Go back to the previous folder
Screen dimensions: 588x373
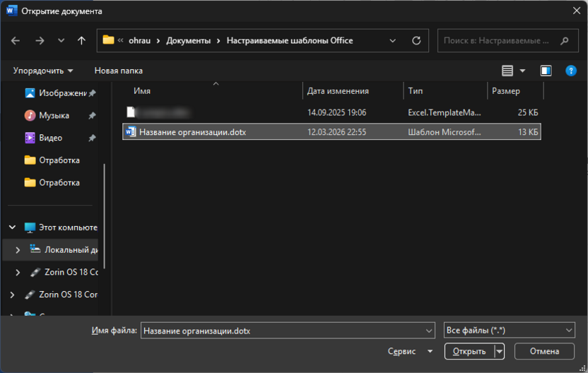16,40
